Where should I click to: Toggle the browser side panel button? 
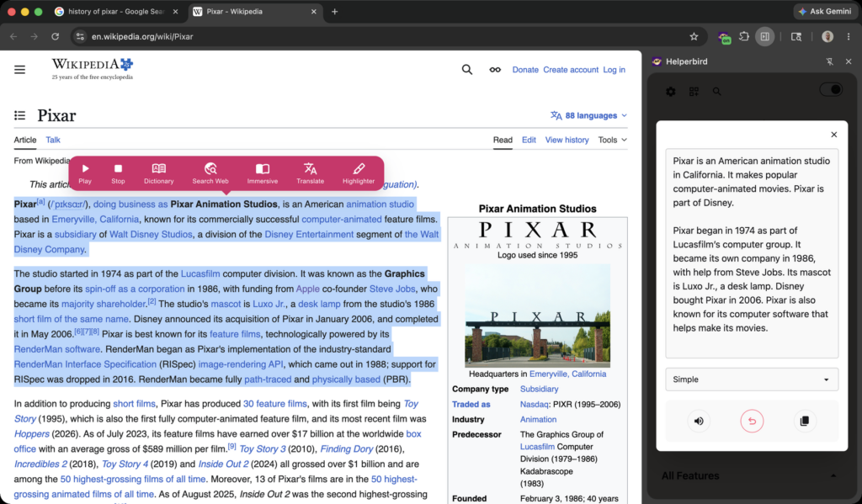(764, 37)
